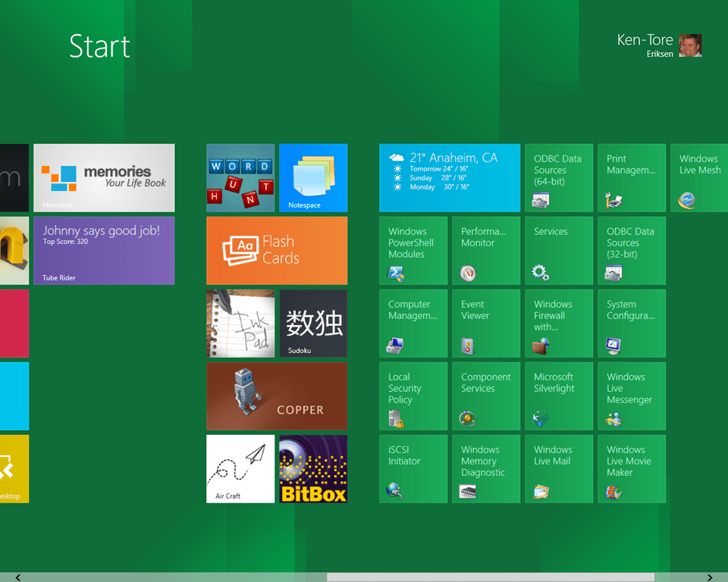The width and height of the screenshot is (728, 582).
Task: Open the Tube Rider game tile
Action: (104, 251)
